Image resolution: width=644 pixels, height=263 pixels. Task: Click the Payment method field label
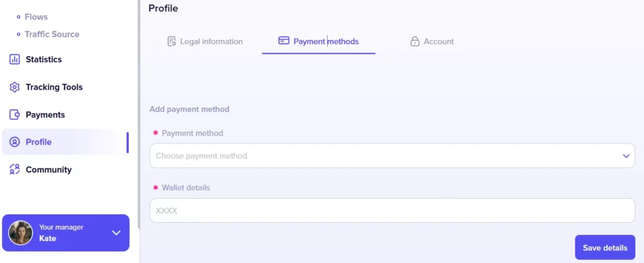[192, 133]
